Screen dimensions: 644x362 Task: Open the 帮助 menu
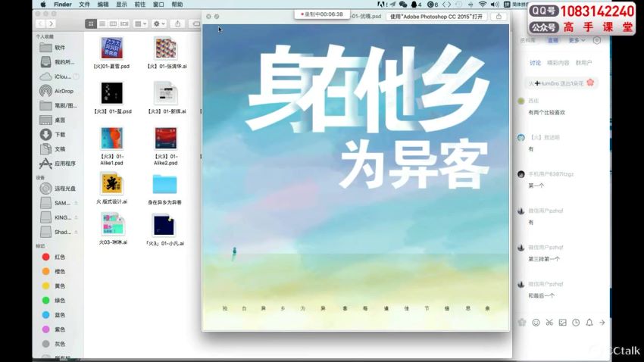(177, 4)
